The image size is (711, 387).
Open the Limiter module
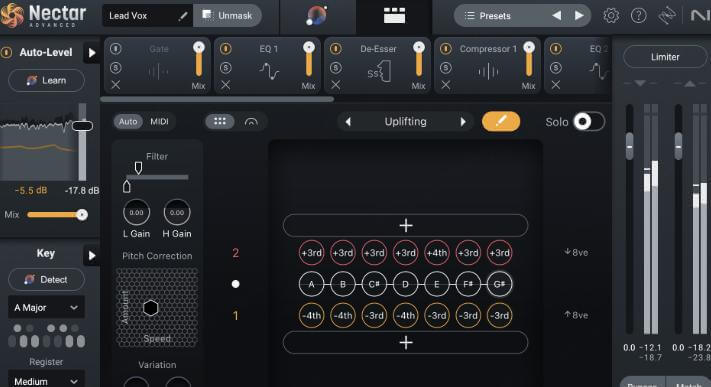665,57
